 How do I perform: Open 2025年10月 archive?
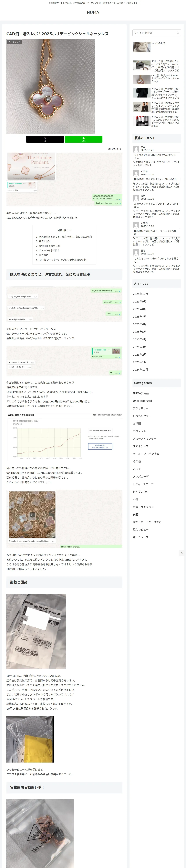tap(140, 294)
